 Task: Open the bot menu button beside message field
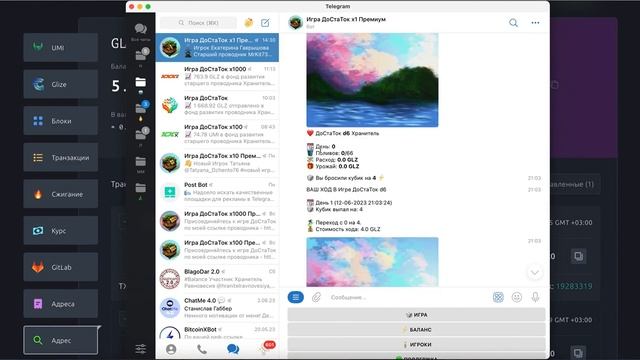pos(296,297)
